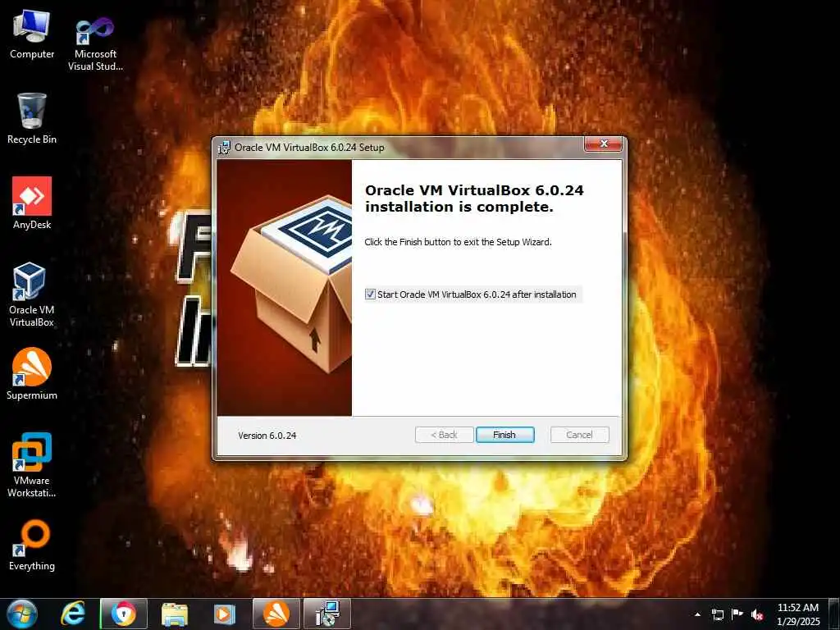Open Windows Explorer folder in taskbar
Viewport: 840px width, 630px height.
[175, 614]
